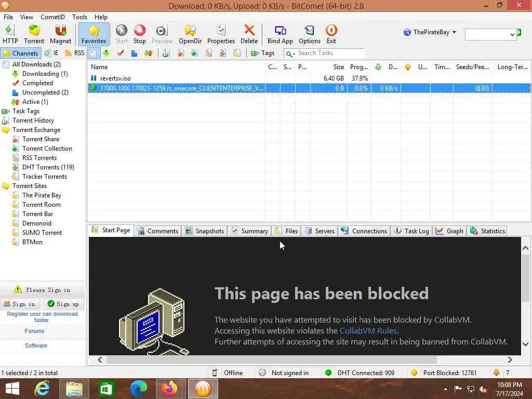Select Uncompleted (2) category
The image size is (532, 399).
pos(45,92)
